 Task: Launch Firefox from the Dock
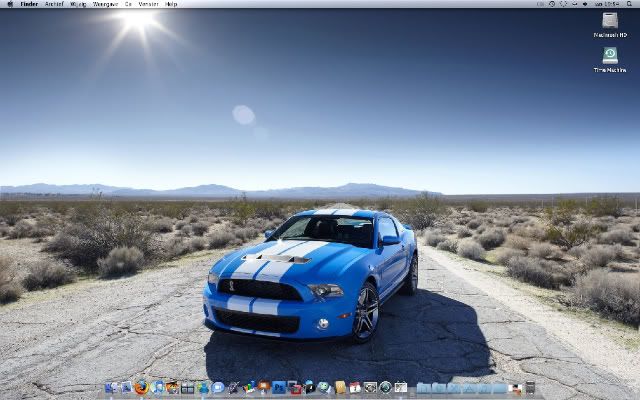[142, 387]
